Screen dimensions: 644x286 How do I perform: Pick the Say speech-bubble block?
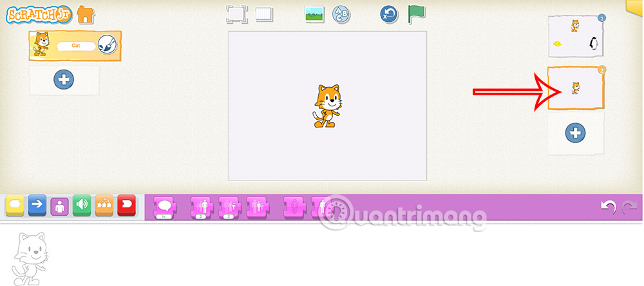pos(165,207)
